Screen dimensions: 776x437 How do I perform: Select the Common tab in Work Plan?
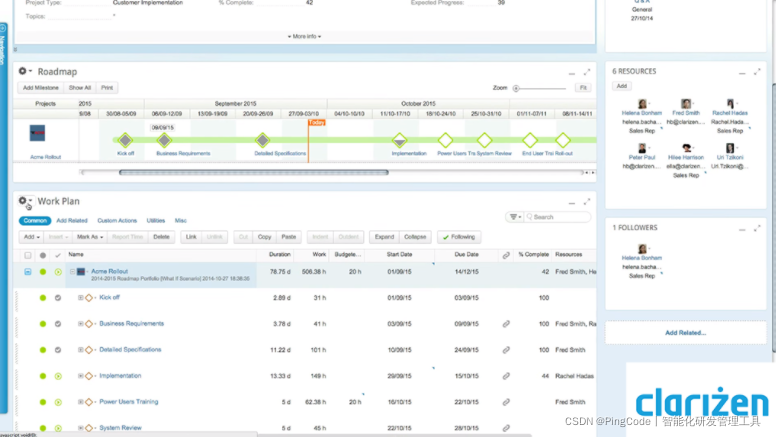(x=35, y=221)
